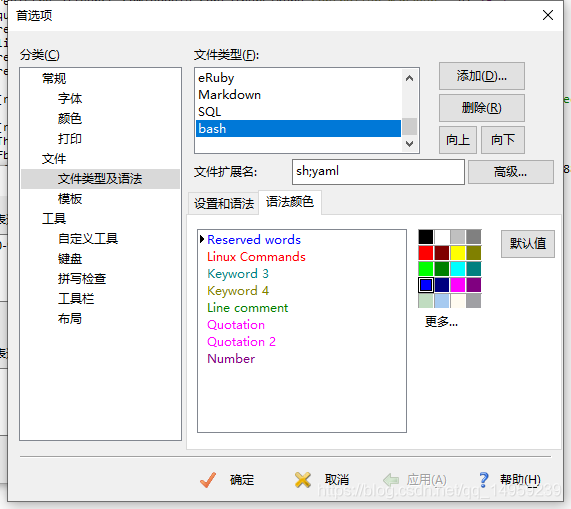Pick the pale green color swatch

coord(426,301)
